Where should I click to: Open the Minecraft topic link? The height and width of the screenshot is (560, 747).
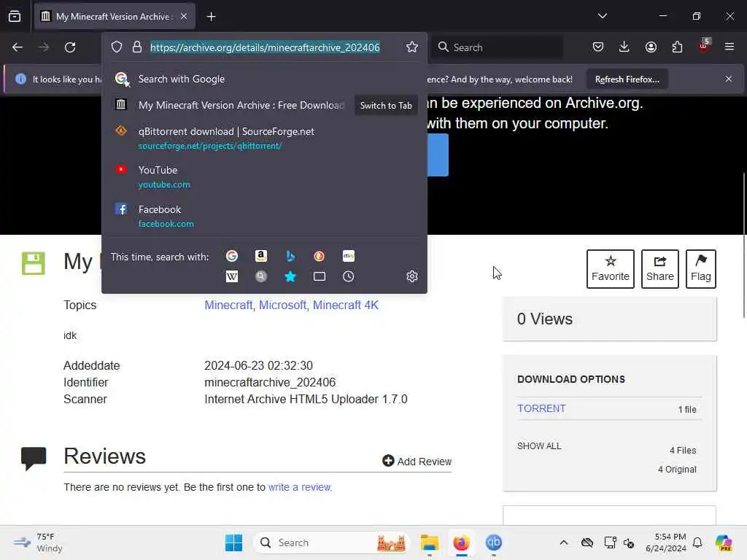pyautogui.click(x=228, y=306)
